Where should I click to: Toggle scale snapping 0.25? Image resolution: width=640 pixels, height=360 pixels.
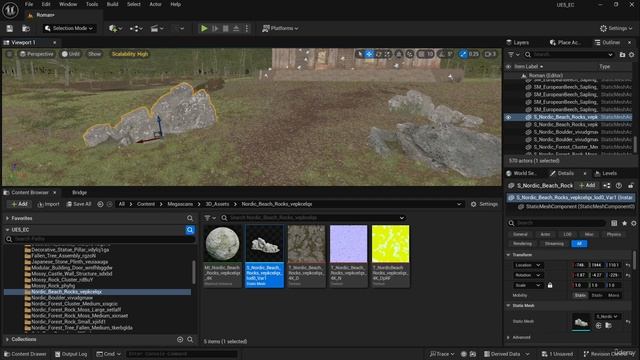pyautogui.click(x=469, y=54)
